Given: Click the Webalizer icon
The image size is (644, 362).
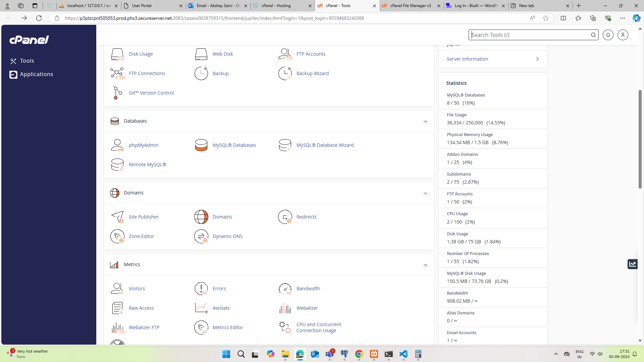Looking at the screenshot, I should tap(285, 308).
